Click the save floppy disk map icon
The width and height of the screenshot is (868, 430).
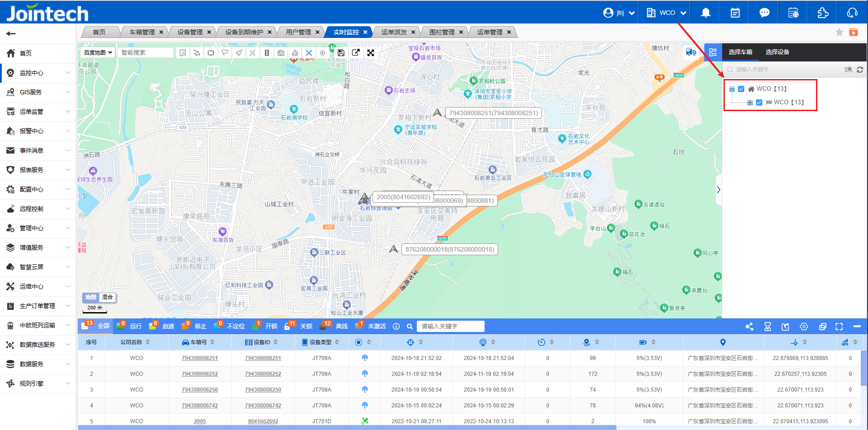341,53
